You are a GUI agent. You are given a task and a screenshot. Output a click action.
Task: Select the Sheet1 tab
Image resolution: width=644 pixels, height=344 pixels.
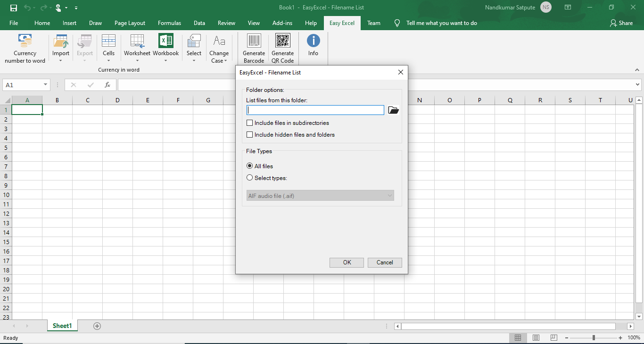tap(62, 326)
